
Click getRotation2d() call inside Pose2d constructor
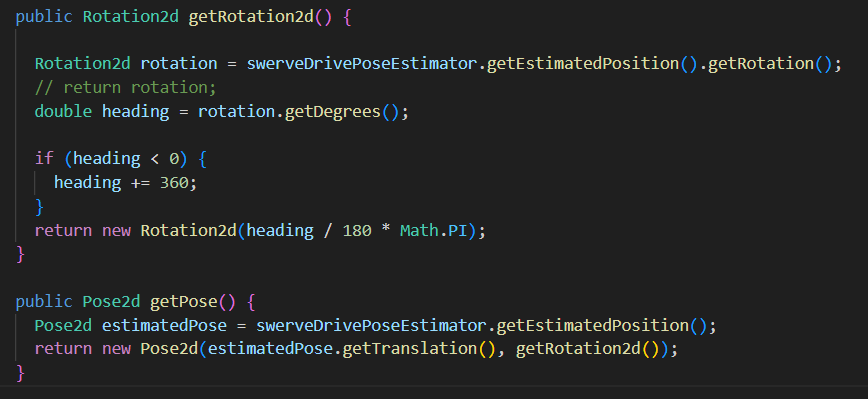point(588,349)
